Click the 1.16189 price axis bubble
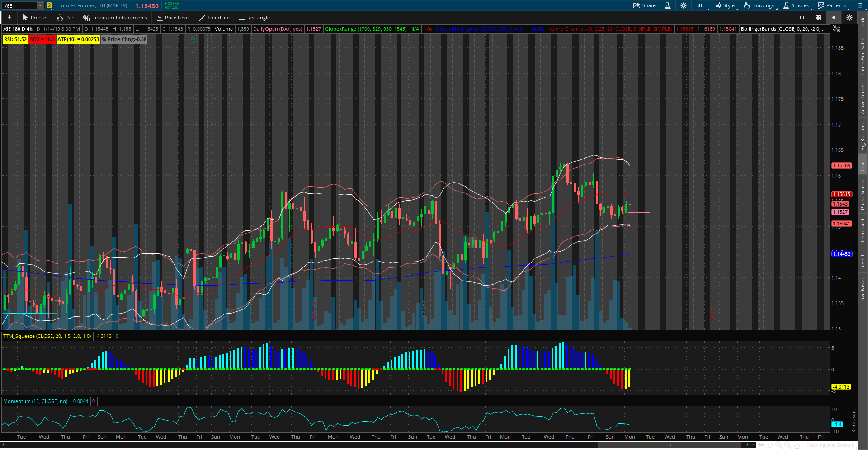Screen dimensions: 868x450 tap(842, 165)
